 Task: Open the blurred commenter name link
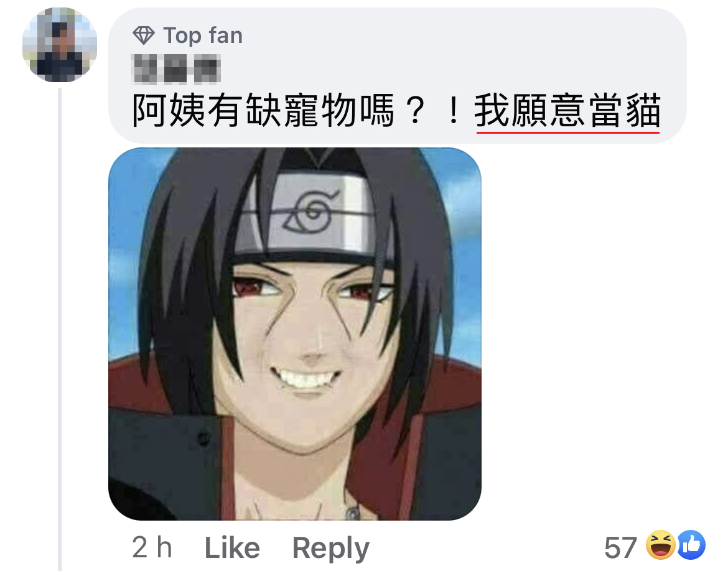click(176, 69)
